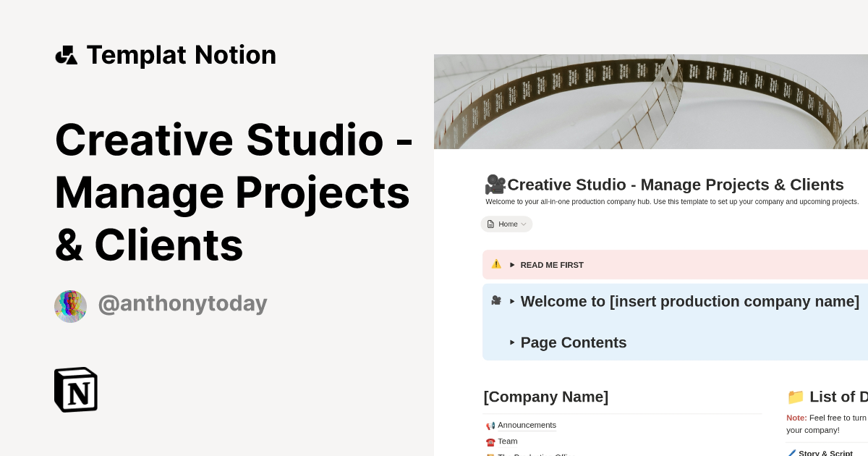Open the Home dropdown chevron
The width and height of the screenshot is (868, 456).
[524, 224]
